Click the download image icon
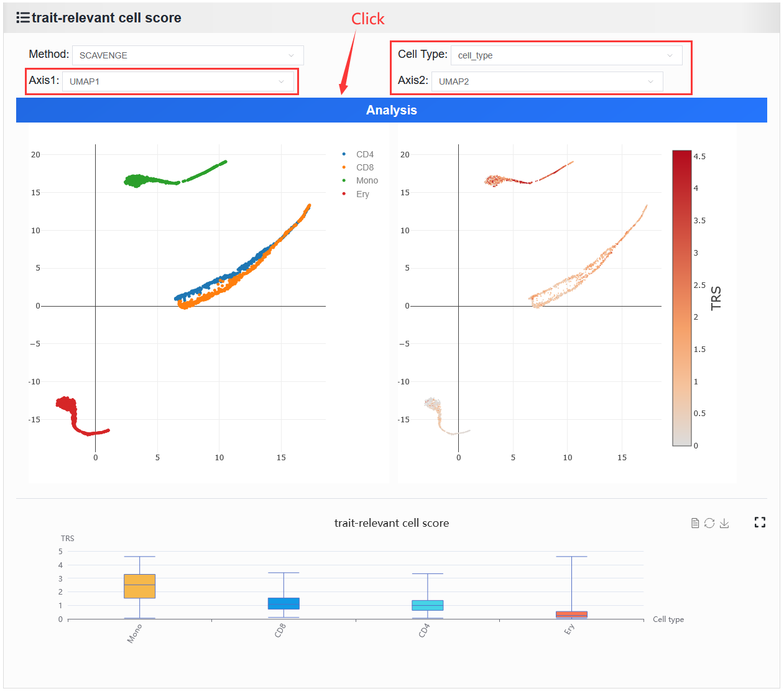The image size is (784, 691). (724, 523)
